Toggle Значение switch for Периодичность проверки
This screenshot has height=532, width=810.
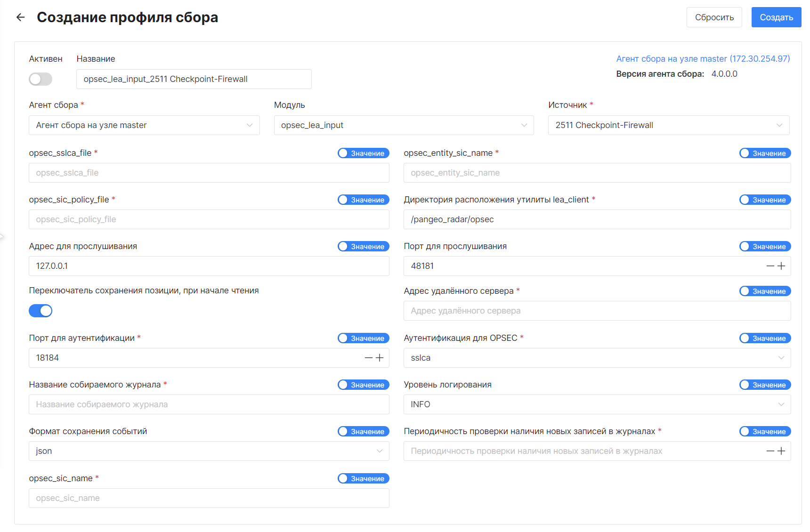(765, 431)
